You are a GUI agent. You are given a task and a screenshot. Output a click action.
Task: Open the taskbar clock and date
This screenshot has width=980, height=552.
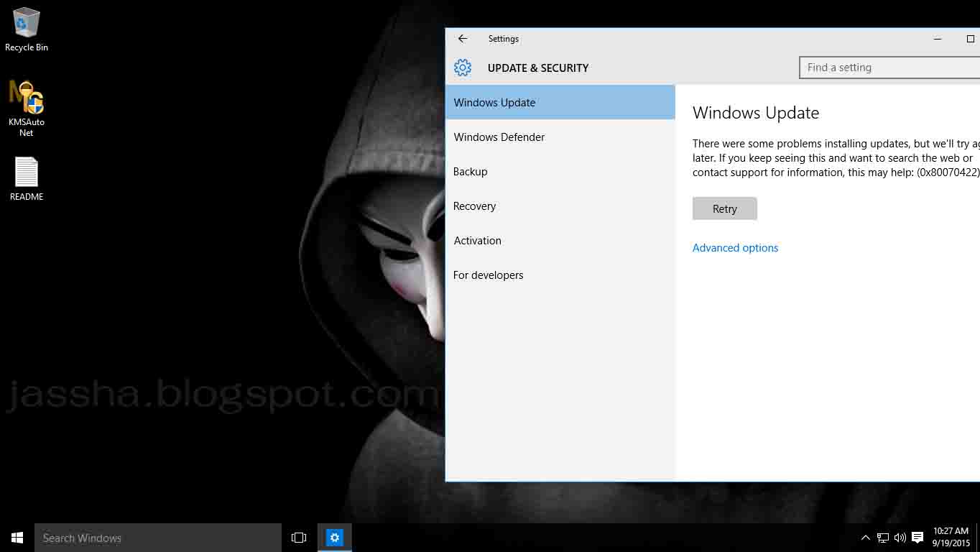coord(951,538)
